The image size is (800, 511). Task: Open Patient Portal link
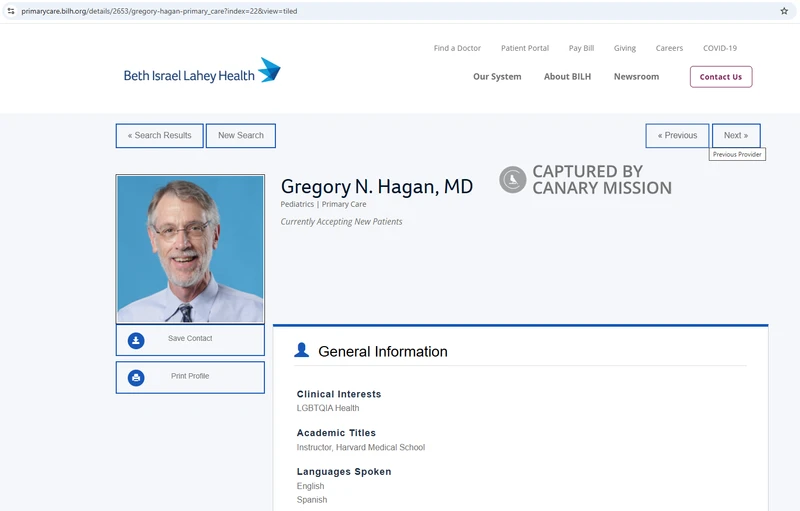(525, 48)
